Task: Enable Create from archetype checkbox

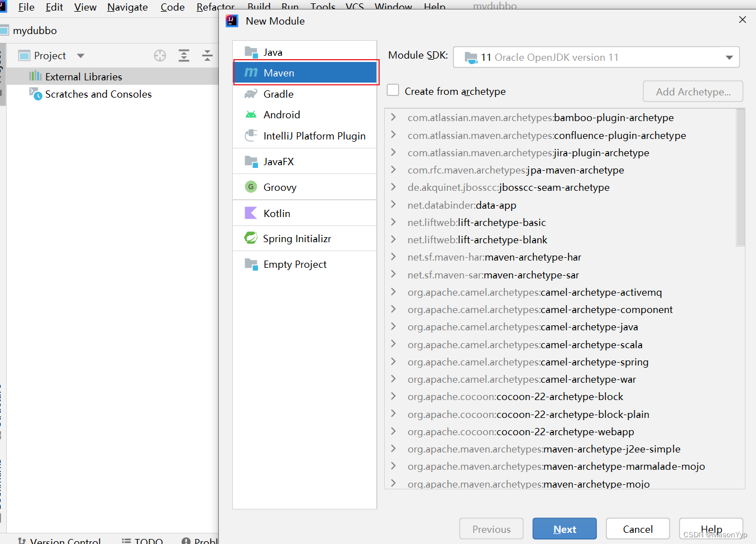Action: point(393,90)
